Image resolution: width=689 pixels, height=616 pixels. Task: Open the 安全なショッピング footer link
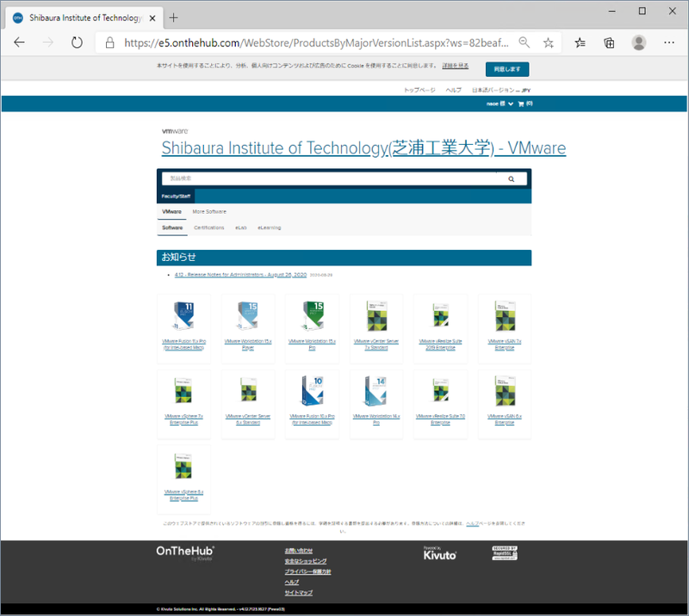tap(306, 561)
